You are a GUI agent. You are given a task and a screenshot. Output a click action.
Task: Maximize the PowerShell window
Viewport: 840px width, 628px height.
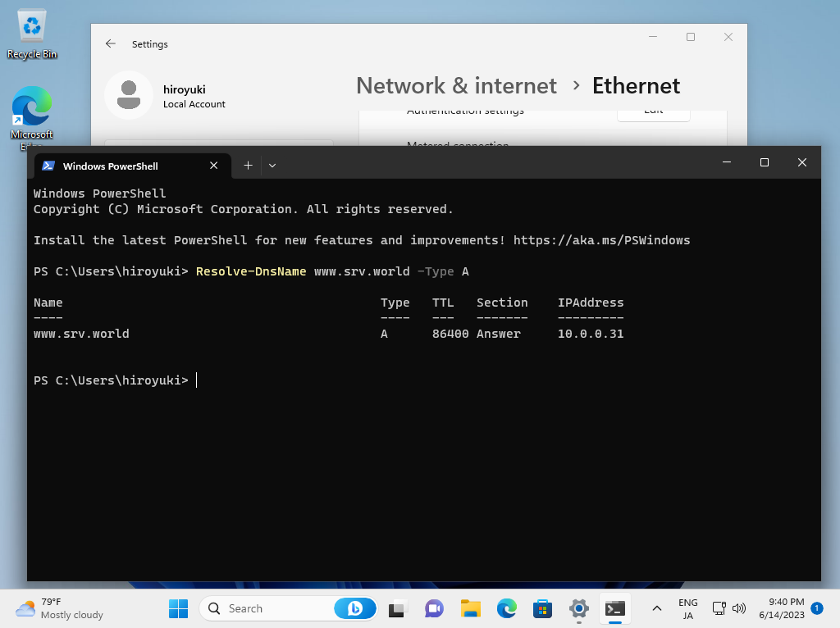click(x=765, y=162)
